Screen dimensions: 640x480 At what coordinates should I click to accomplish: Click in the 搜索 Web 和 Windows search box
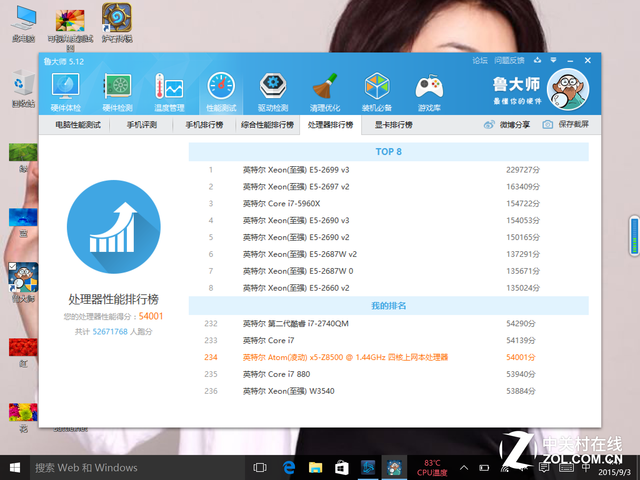click(x=137, y=468)
